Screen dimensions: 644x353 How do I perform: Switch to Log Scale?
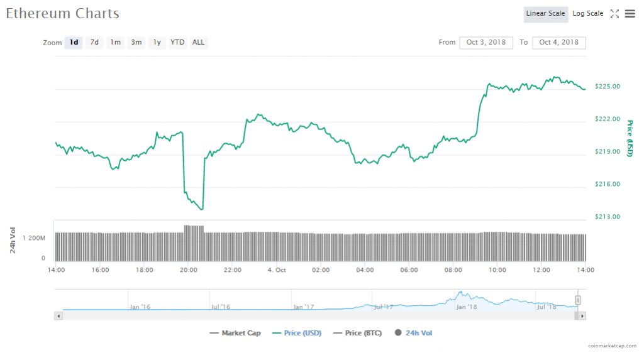[x=587, y=14]
